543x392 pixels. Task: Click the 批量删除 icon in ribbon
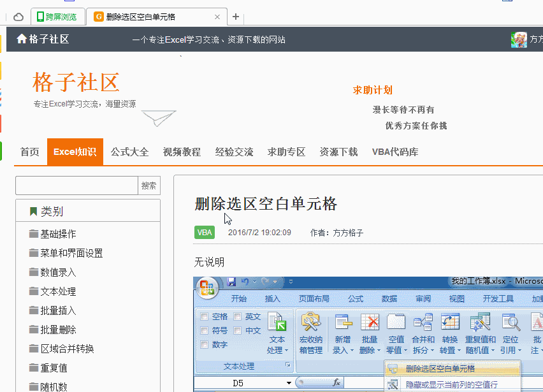click(370, 323)
